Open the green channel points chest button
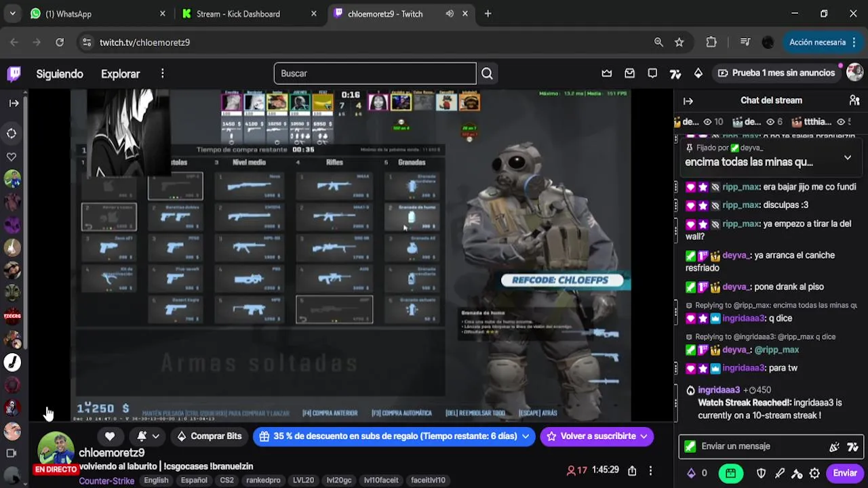The image size is (868, 488). [x=730, y=473]
